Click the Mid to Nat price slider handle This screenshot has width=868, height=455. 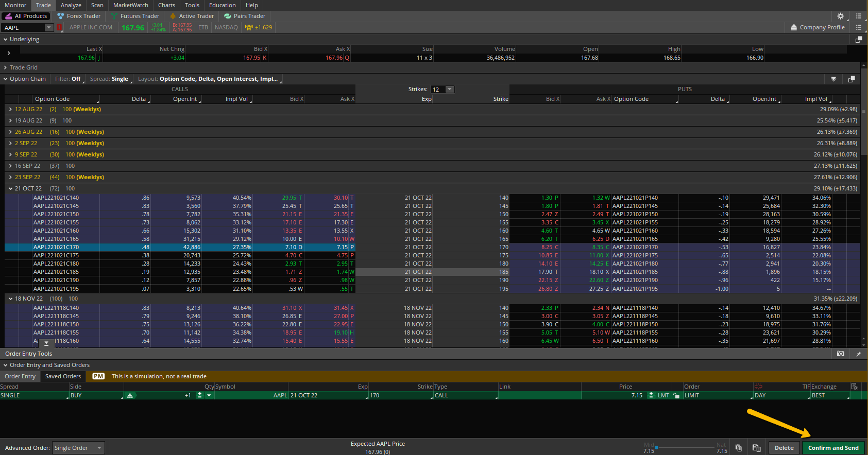[657, 447]
